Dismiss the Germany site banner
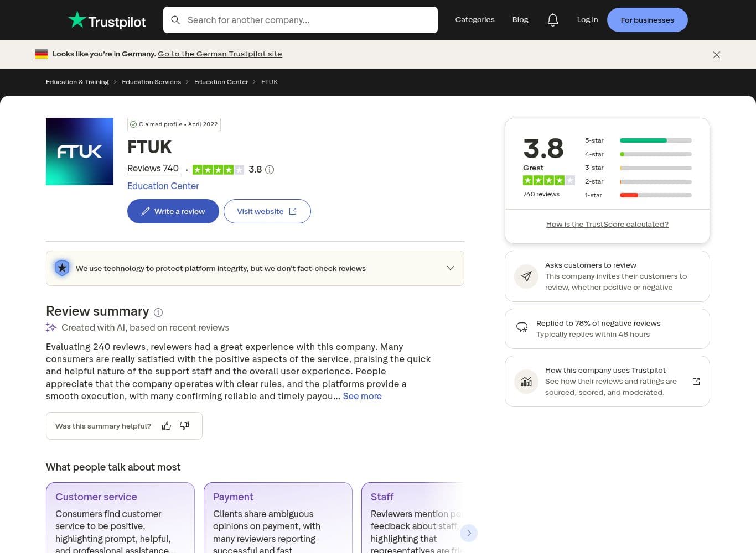Image resolution: width=756 pixels, height=553 pixels. (x=717, y=55)
